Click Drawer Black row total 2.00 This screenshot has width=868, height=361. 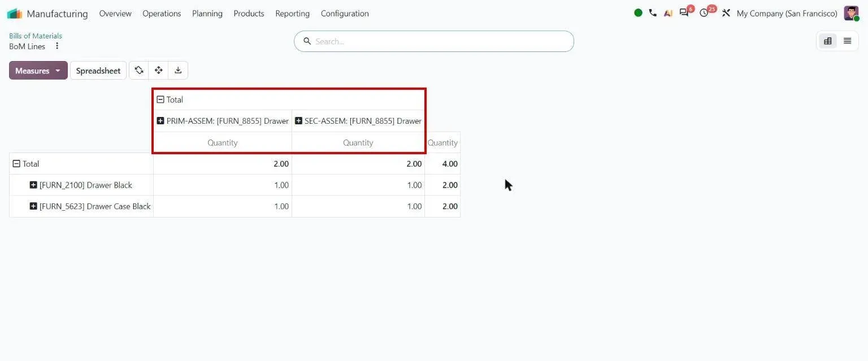click(x=442, y=185)
